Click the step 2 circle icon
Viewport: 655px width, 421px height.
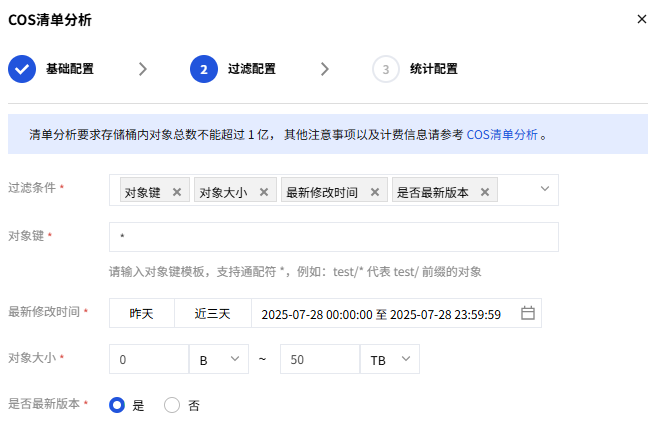(204, 69)
